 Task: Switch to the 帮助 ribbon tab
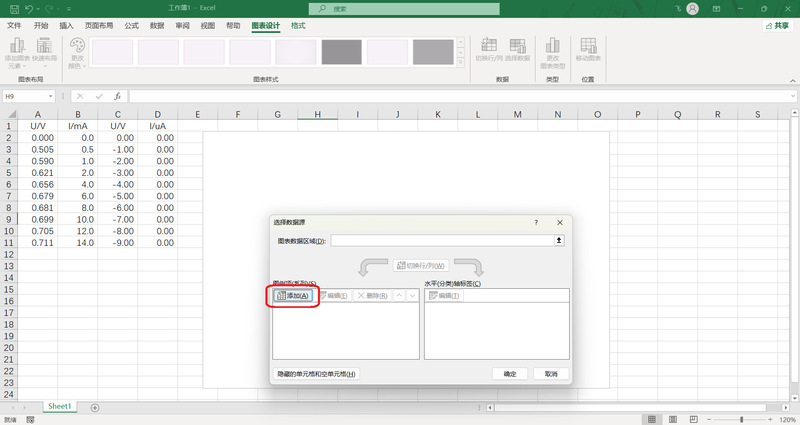[233, 26]
